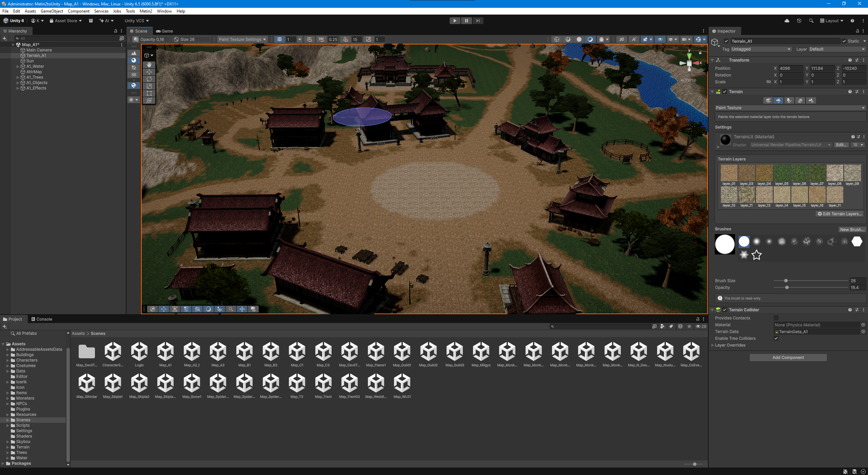Screen dimensions: 868x475
Task: Click the Paint Details button in the Terrain component
Action: pos(800,100)
